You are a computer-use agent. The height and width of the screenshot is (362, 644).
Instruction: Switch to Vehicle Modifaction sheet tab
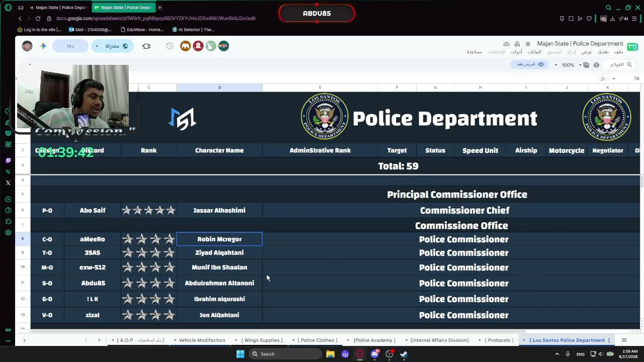202,340
